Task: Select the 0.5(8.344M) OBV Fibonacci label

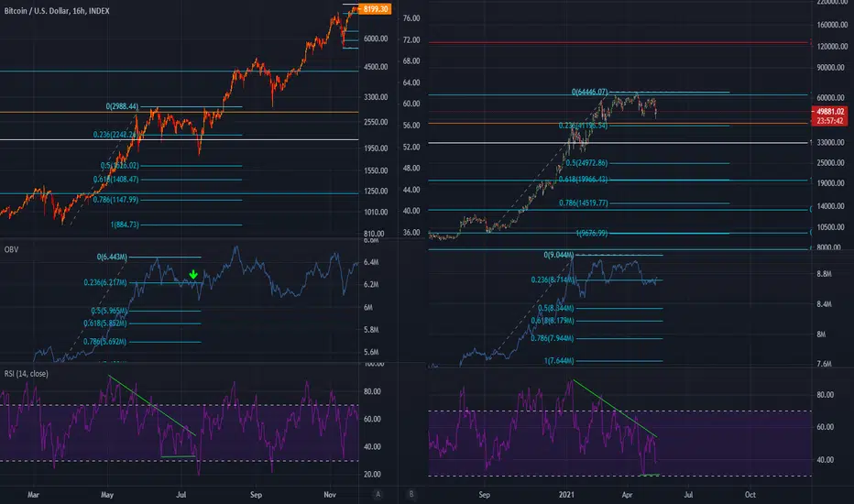Action: [556, 309]
